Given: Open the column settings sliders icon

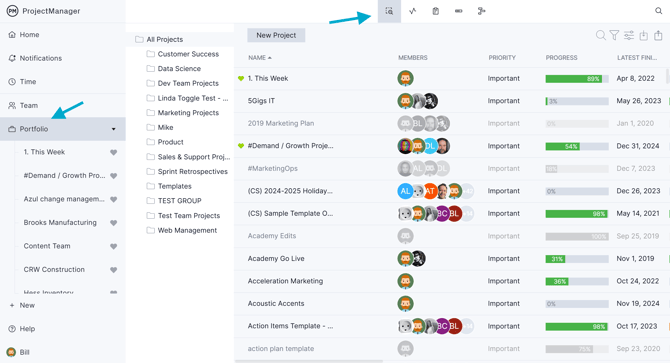Looking at the screenshot, I should point(629,35).
